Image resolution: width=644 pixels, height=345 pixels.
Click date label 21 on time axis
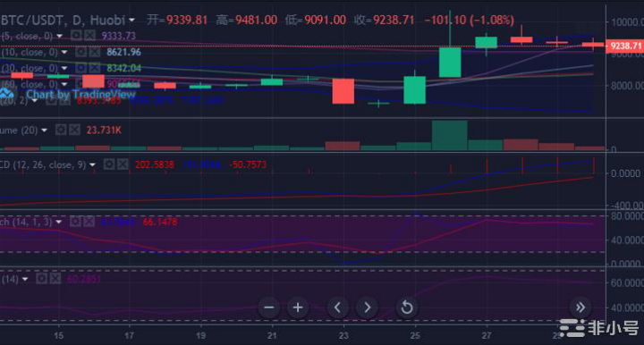click(x=272, y=335)
